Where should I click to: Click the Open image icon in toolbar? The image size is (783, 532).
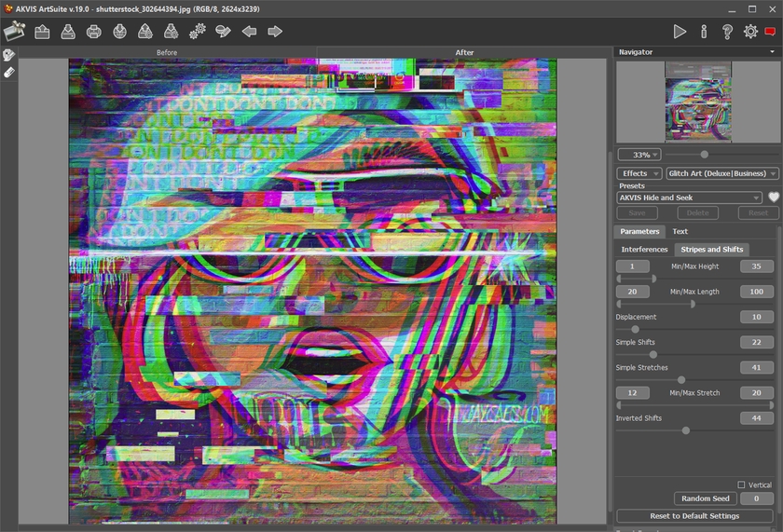coord(42,32)
